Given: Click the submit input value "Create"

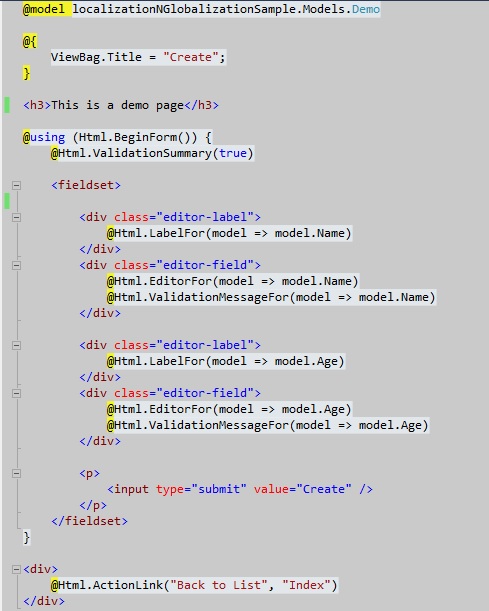Looking at the screenshot, I should pyautogui.click(x=324, y=489).
